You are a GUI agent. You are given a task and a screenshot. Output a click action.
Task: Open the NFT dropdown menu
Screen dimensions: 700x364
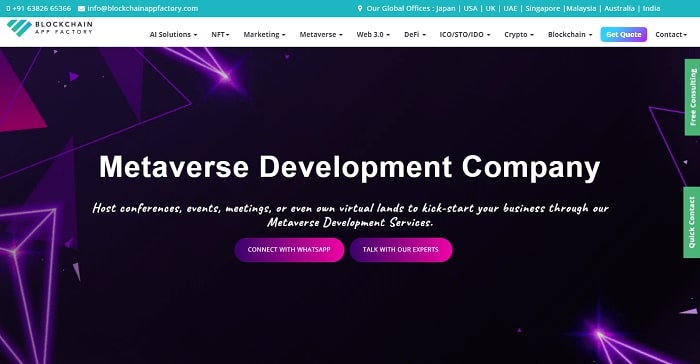click(x=220, y=34)
